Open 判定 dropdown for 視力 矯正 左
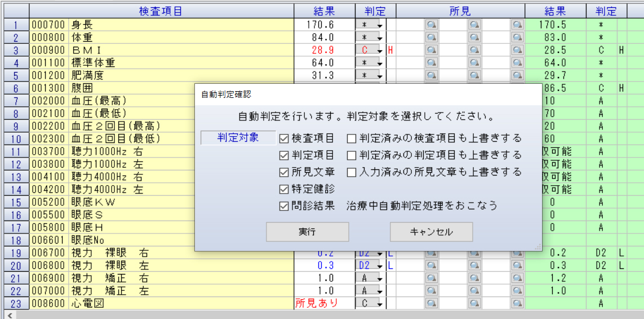The height and width of the screenshot is (319, 644). coord(380,291)
